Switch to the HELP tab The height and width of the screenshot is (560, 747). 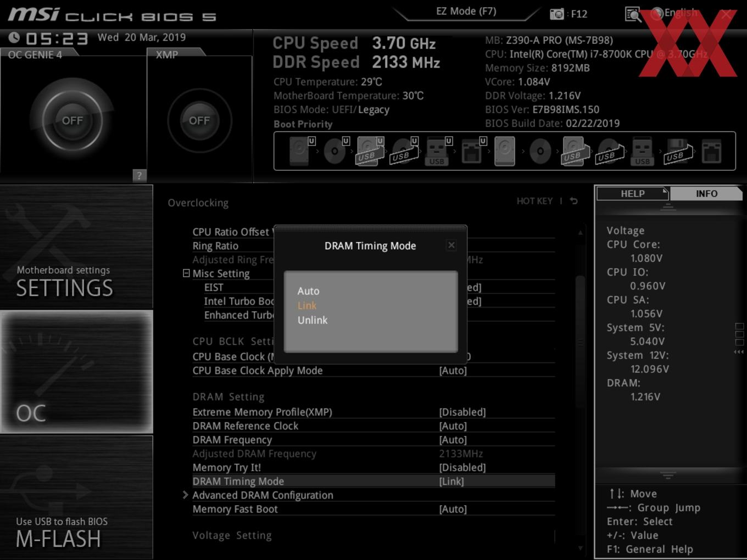632,194
